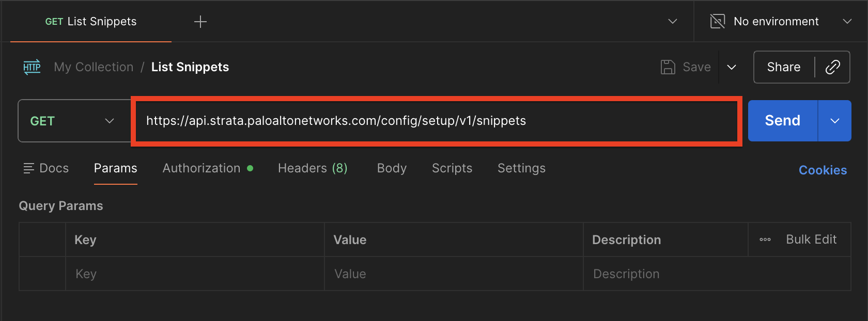This screenshot has height=321, width=868.
Task: Expand the Send options arrow
Action: (x=835, y=121)
